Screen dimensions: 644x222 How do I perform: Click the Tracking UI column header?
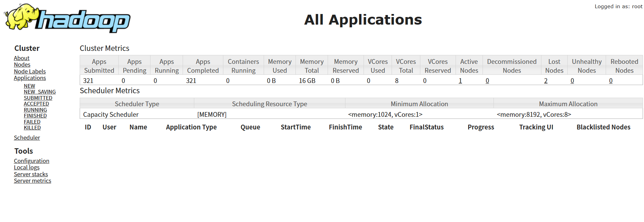(536, 127)
